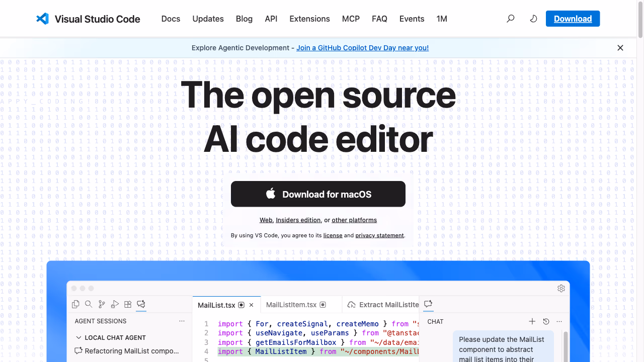Open the Docs navigation item
The width and height of the screenshot is (644, 362).
171,19
